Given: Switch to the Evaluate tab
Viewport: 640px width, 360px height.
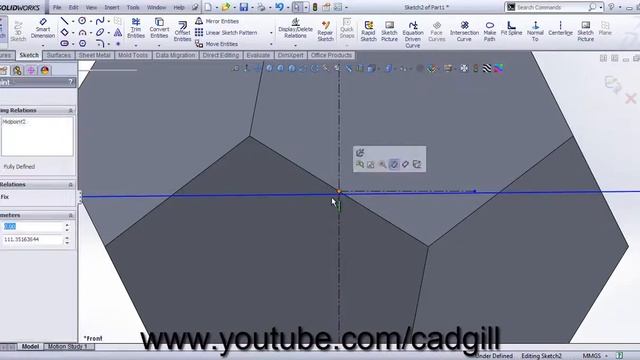Looking at the screenshot, I should pos(258,55).
